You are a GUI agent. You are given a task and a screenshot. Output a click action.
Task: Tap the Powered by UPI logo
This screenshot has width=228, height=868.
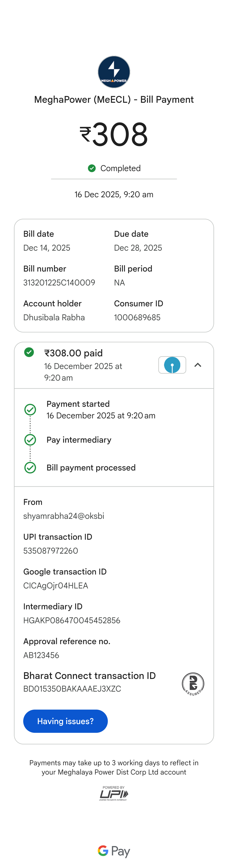pyautogui.click(x=114, y=793)
